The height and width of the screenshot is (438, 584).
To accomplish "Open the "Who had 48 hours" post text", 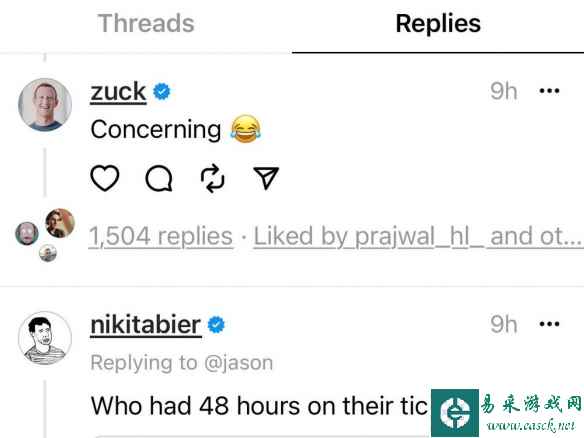I will (x=259, y=406).
